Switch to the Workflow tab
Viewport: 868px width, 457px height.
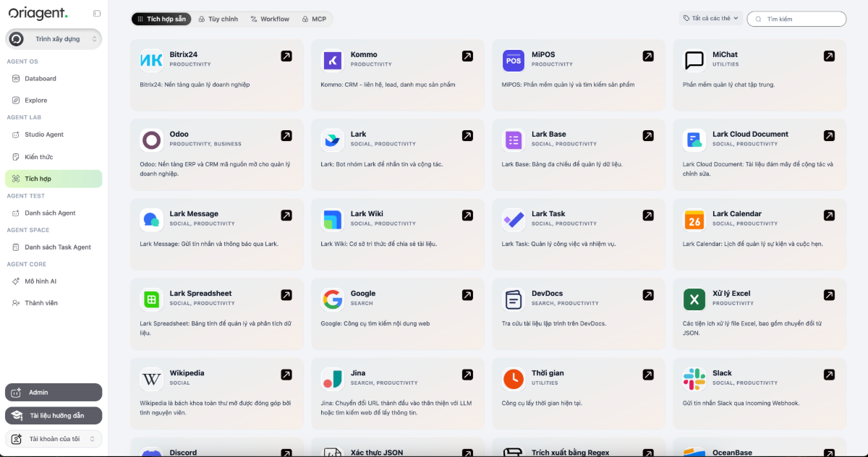270,19
